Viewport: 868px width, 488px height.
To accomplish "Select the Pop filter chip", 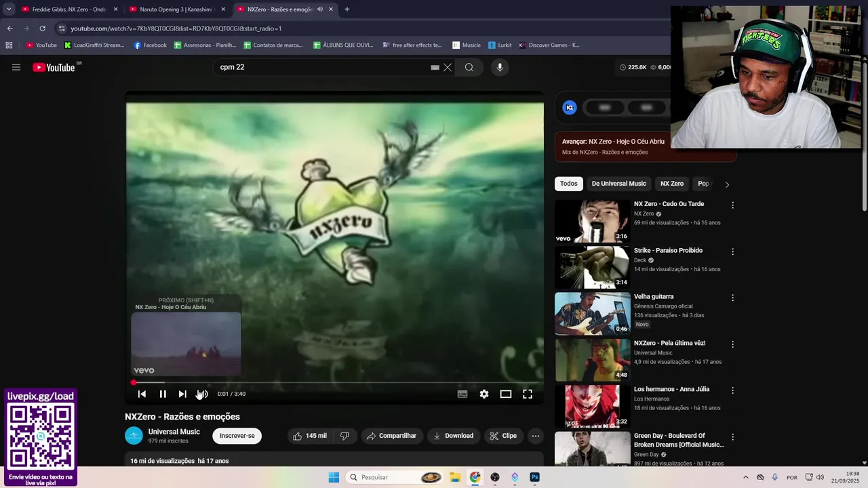I will tap(704, 184).
